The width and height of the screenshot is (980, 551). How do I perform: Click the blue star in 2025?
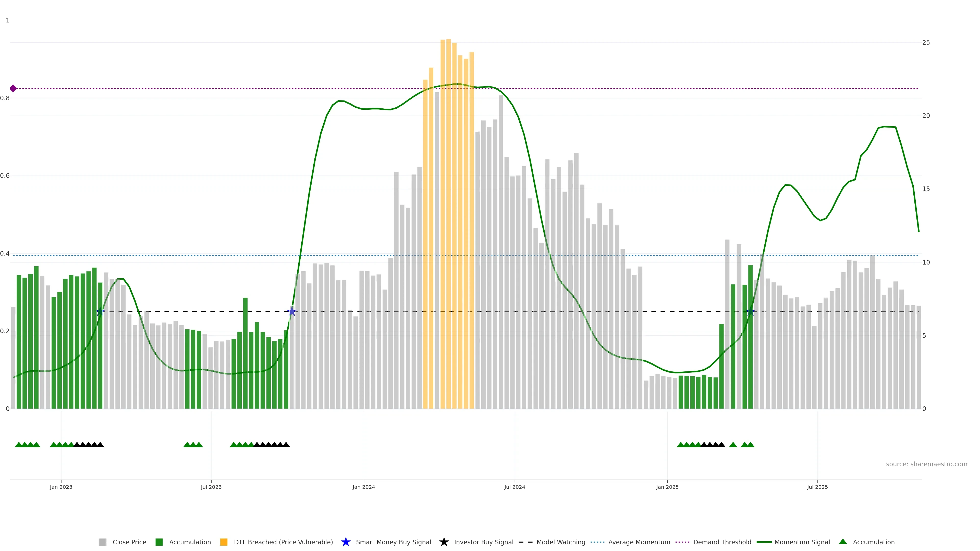click(x=751, y=312)
